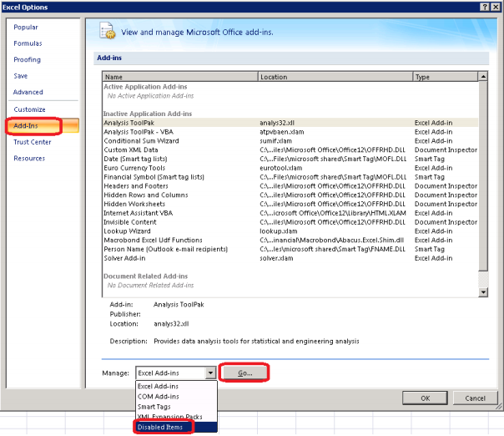
Task: Close the Excel Options dialog
Action: point(496,7)
